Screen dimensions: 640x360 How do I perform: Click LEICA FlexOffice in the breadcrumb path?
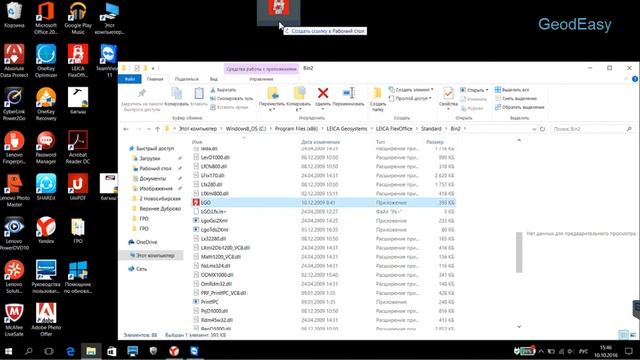pos(394,129)
